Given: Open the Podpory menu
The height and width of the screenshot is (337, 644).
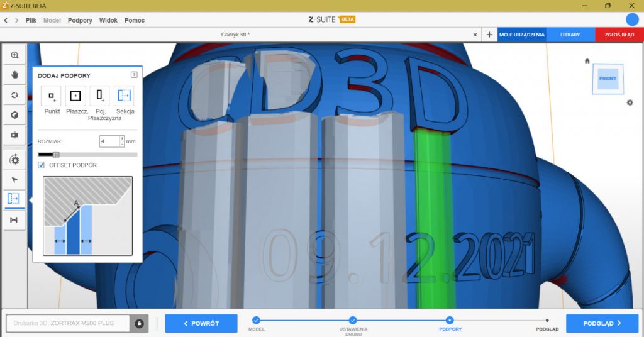Looking at the screenshot, I should (80, 20).
